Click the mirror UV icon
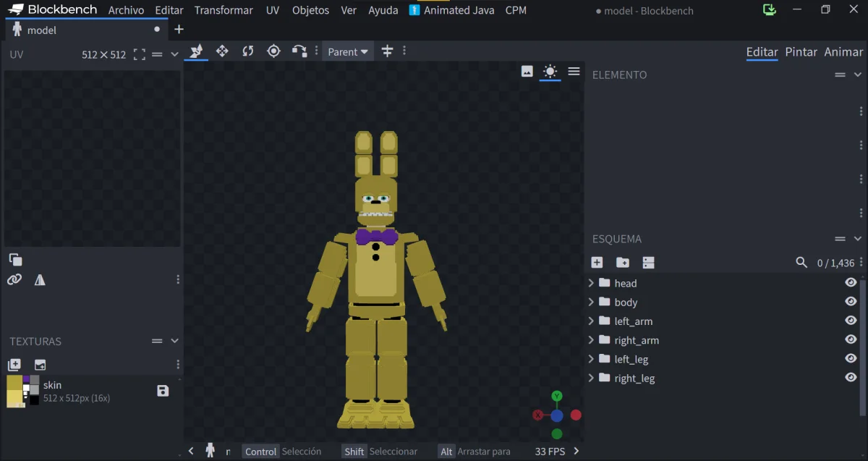This screenshot has width=868, height=461. (x=40, y=279)
